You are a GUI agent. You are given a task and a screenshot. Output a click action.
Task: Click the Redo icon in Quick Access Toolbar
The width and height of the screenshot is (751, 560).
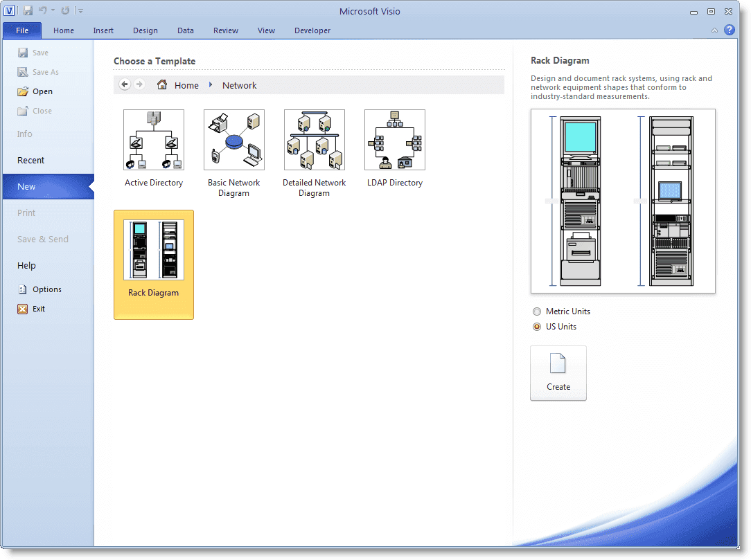click(65, 10)
